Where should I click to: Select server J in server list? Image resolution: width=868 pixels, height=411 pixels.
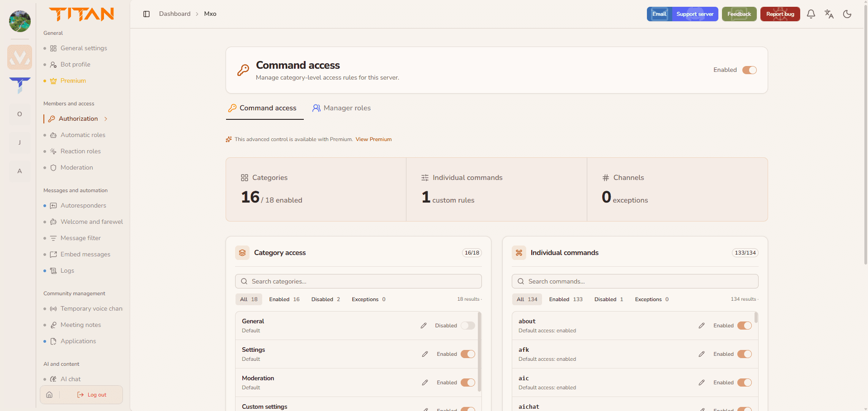click(x=19, y=142)
